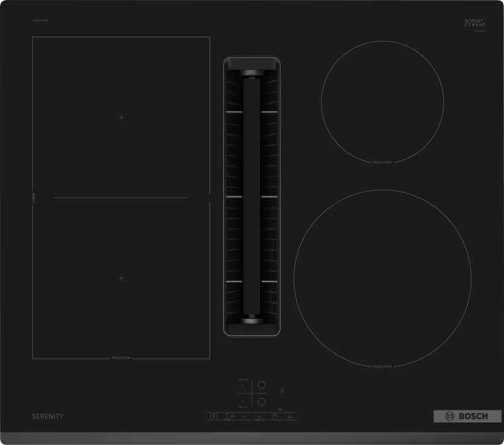This screenshot has height=445, width=504.
Task: Click the large lower-right induction ring
Action: pos(382,276)
